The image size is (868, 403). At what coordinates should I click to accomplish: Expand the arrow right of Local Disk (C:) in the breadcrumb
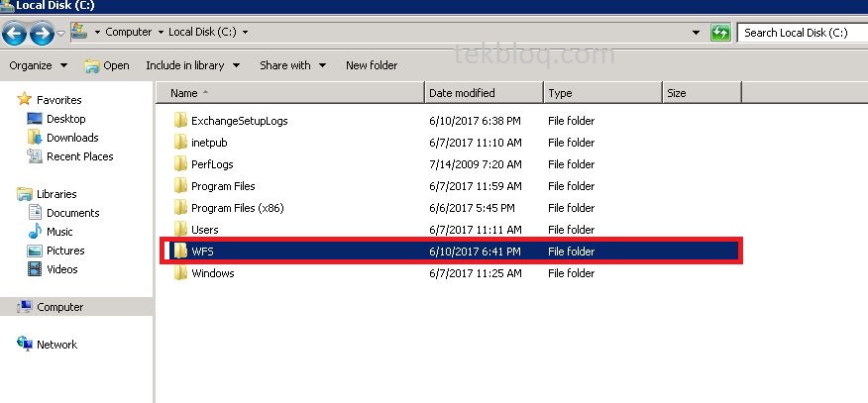[x=245, y=32]
